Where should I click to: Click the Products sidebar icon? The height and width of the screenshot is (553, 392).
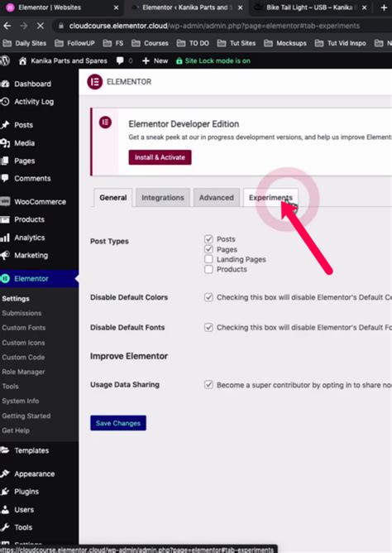(5, 219)
